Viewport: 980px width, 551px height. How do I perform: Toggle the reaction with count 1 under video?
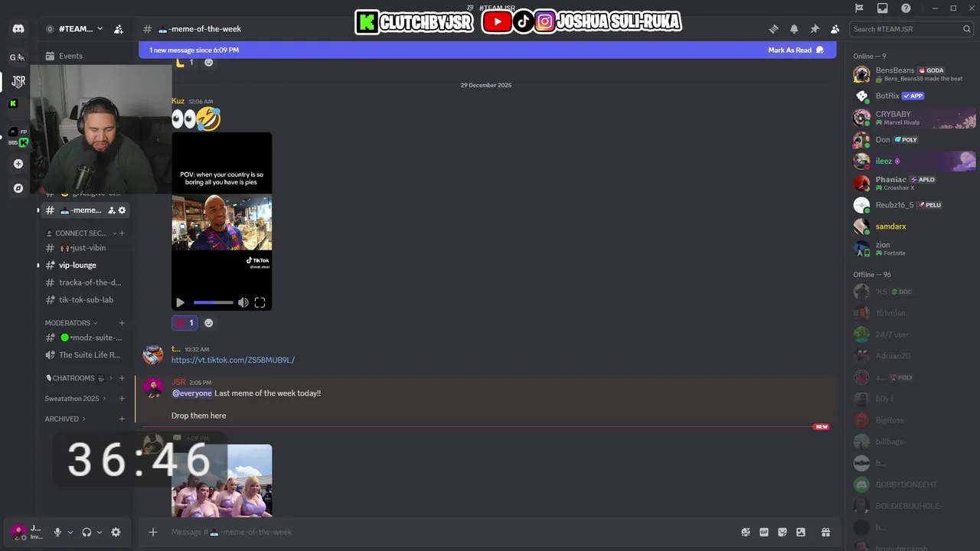point(185,323)
